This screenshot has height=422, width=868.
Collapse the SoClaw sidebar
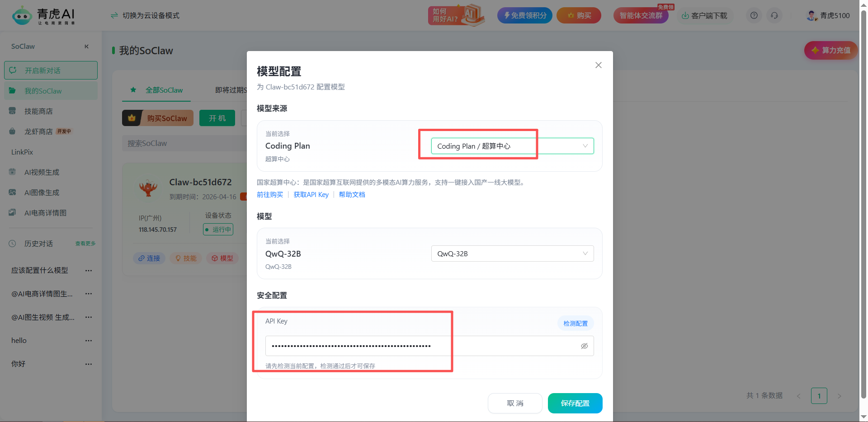(86, 47)
